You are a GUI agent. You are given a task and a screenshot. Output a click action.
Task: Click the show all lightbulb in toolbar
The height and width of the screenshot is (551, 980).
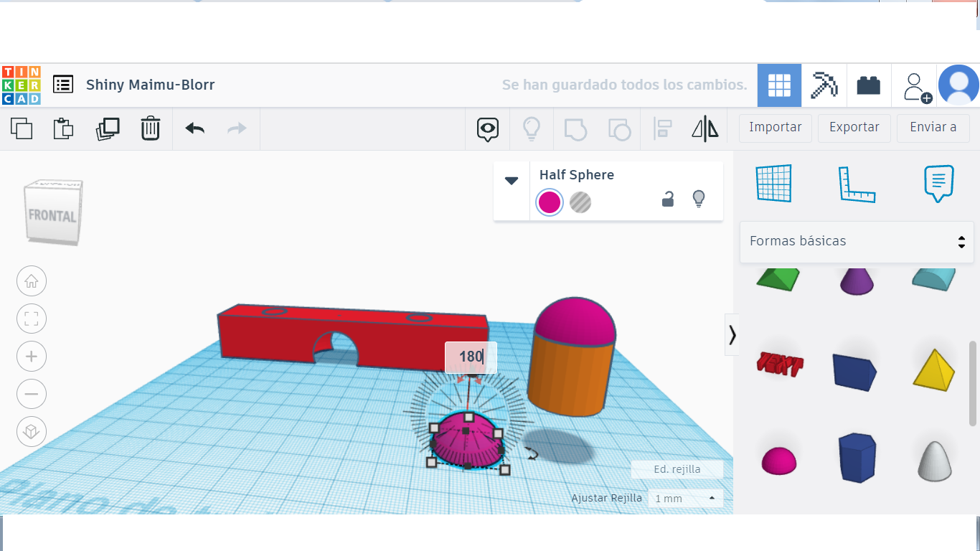click(x=531, y=128)
